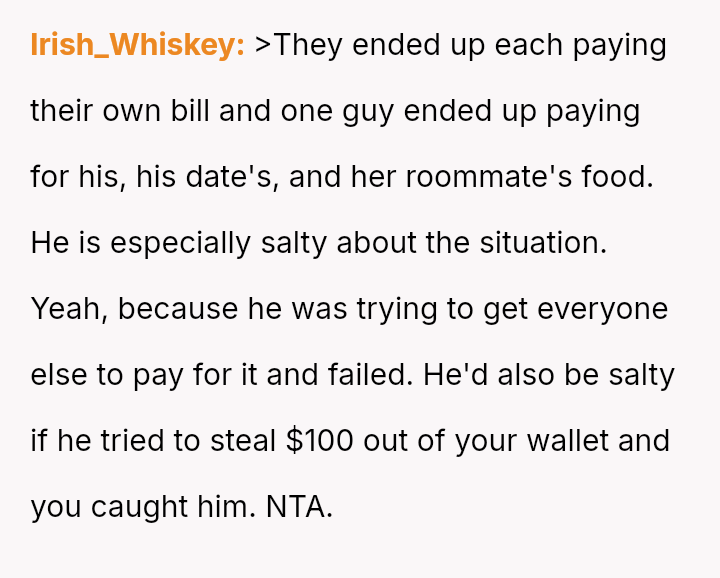This screenshot has height=578, width=720.
Task: Open the Irish_Whiskey user profile link
Action: (137, 45)
